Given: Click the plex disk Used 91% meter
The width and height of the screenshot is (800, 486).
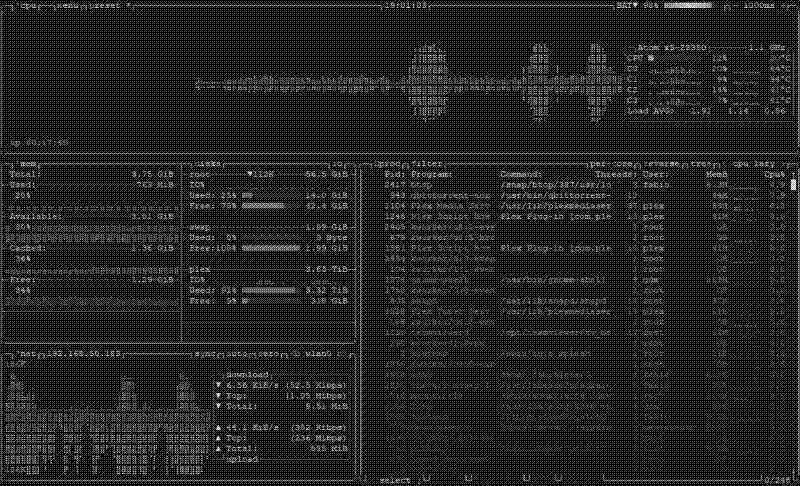Looking at the screenshot, I should (x=272, y=290).
